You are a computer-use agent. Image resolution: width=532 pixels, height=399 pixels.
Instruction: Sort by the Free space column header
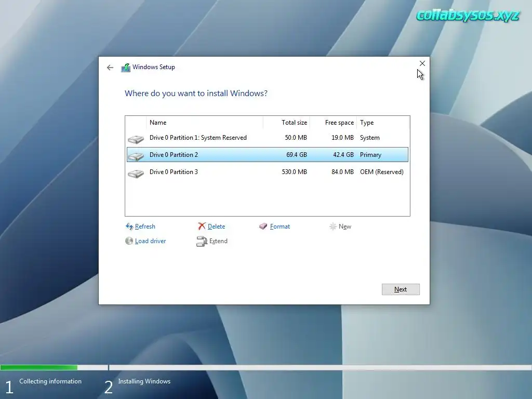(x=333, y=123)
